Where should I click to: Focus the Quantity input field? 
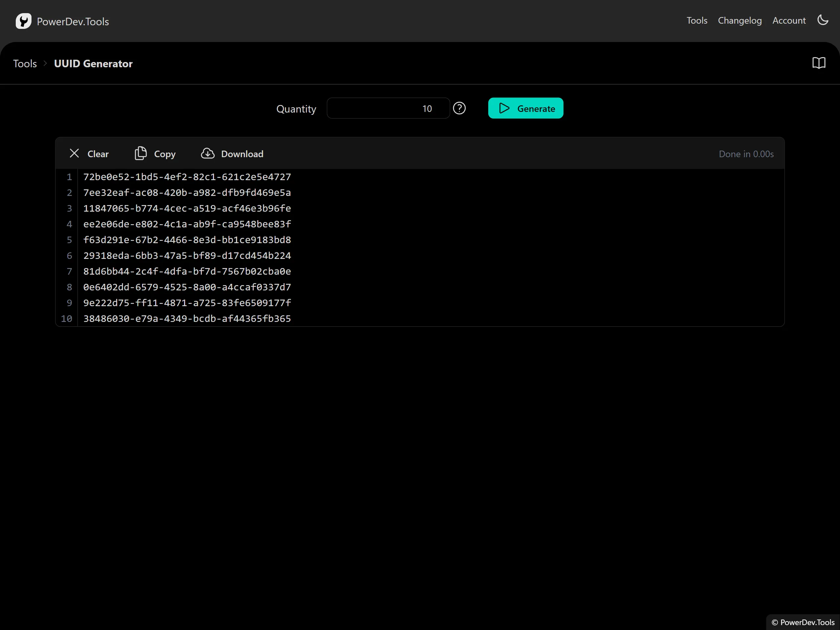[388, 108]
